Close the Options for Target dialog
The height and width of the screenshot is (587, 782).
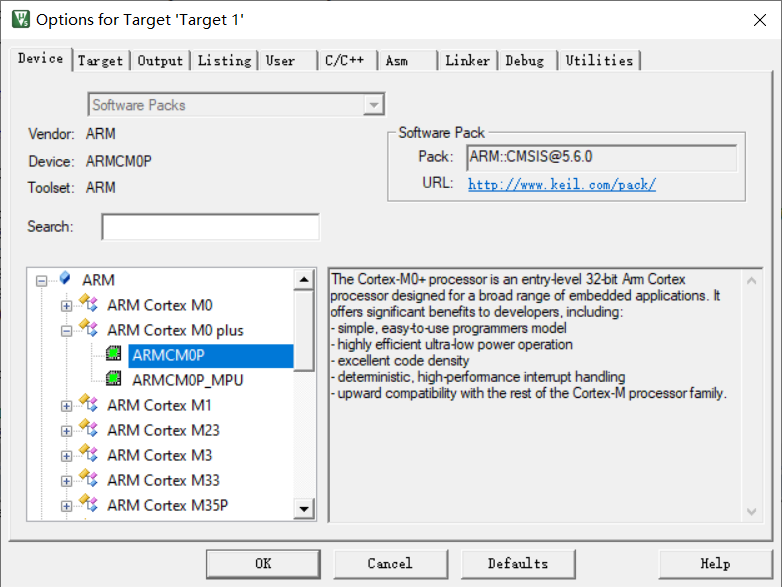click(x=760, y=20)
